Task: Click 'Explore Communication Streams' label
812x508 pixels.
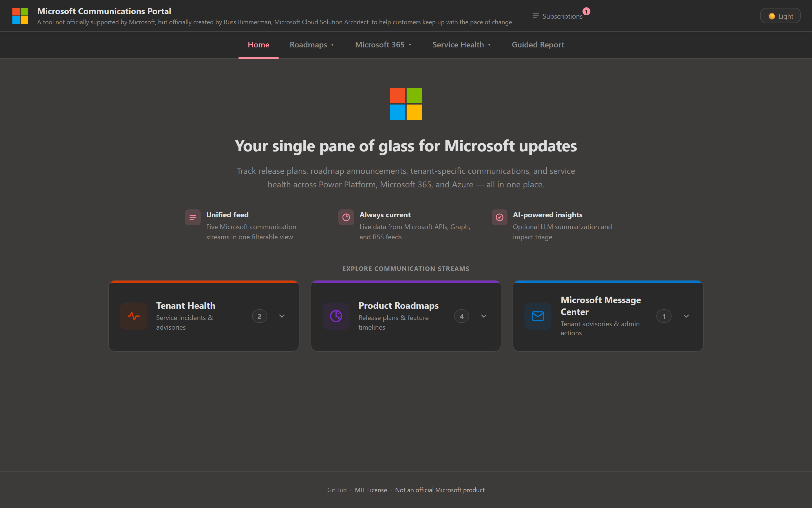Action: pos(406,268)
